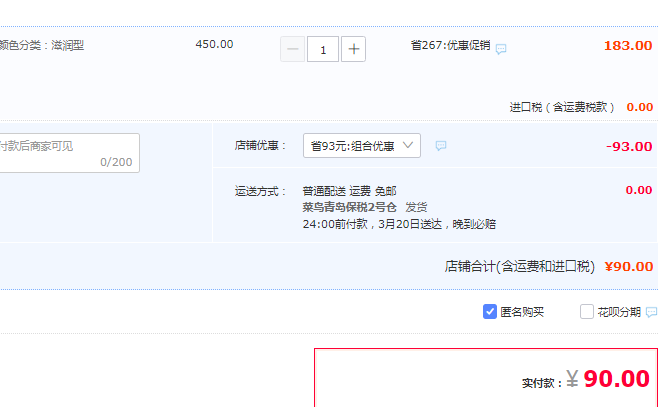
Task: Click the 店铺优惠 label
Action: click(x=261, y=146)
